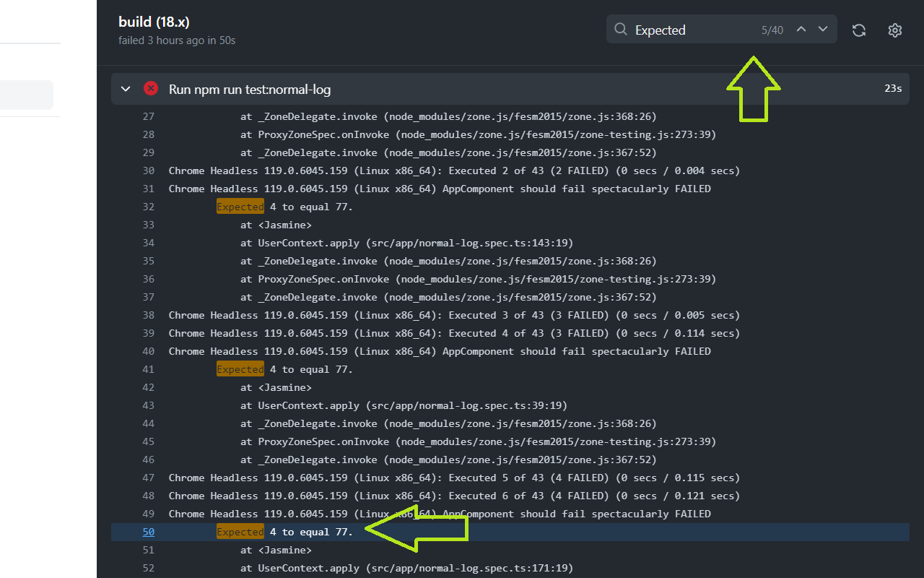Screen dimensions: 924x578
Task: Click the search magnifier icon in log search
Action: [x=621, y=30]
